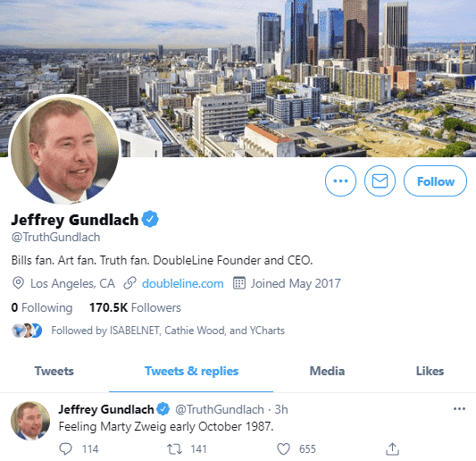Screen dimensions: 476x461
Task: Go to the Likes tab
Action: (x=430, y=371)
